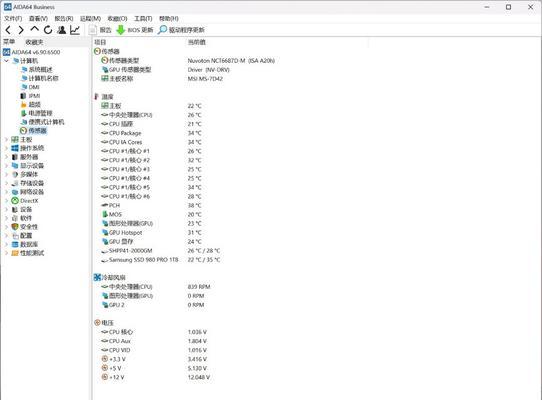This screenshot has height=400, width=542.
Task: Select the Samsung SSD 980 PRO 1TB row
Action: (143, 260)
